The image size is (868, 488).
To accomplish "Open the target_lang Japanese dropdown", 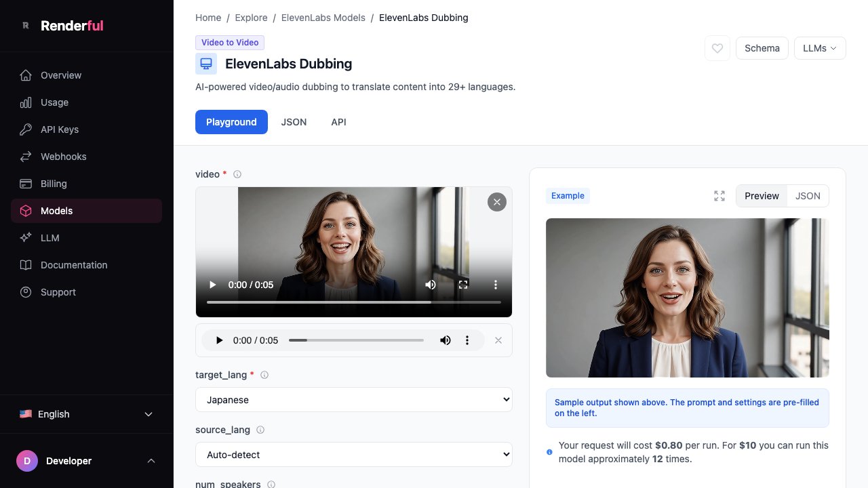I will (x=353, y=399).
